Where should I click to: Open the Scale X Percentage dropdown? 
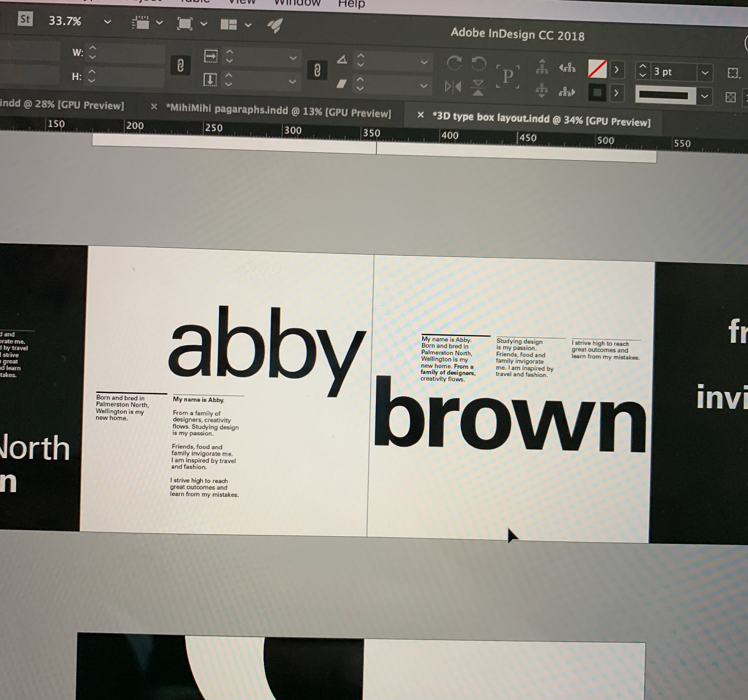pyautogui.click(x=293, y=58)
